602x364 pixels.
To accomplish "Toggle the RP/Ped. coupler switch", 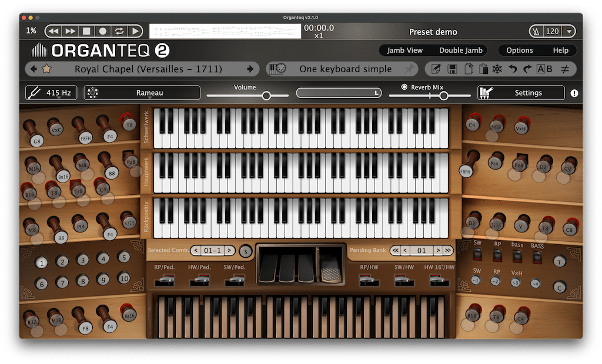I will point(165,280).
